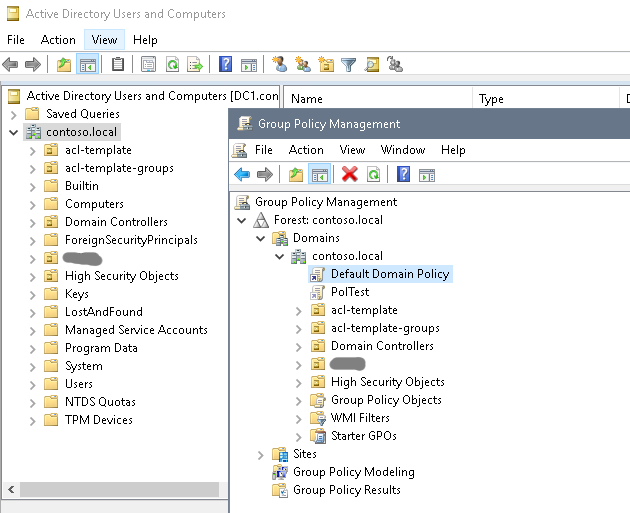Select NTDS Quotas container
Screen dimensions: 630x513
point(100,402)
